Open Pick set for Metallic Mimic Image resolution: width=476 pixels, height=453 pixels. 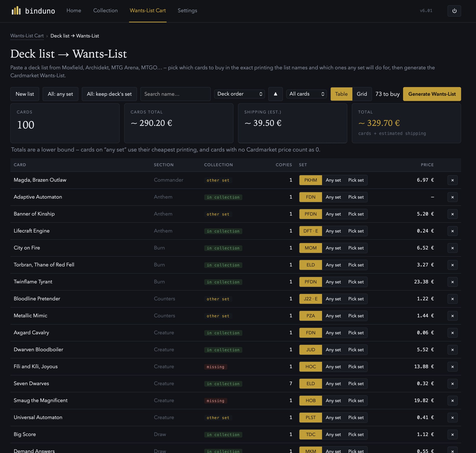coord(356,316)
